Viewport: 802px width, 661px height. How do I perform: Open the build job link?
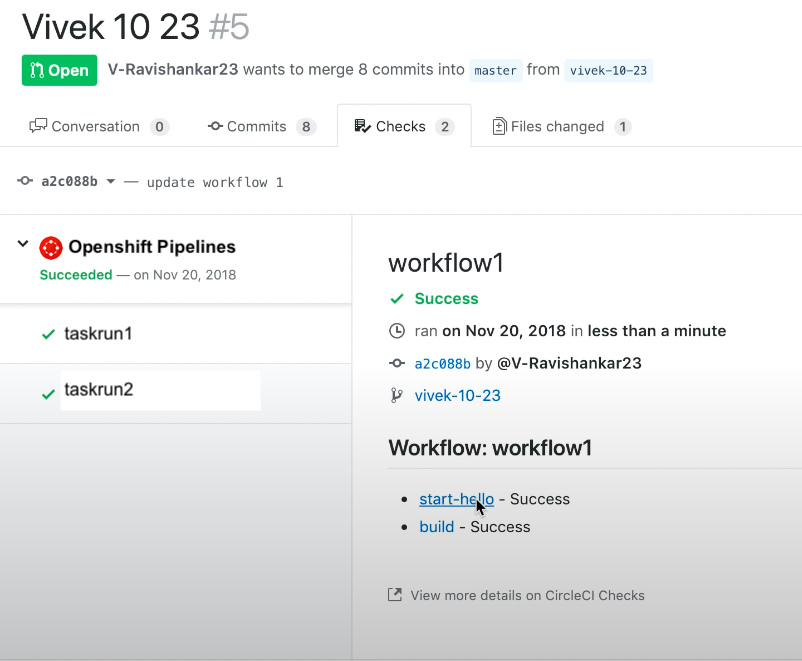point(437,527)
